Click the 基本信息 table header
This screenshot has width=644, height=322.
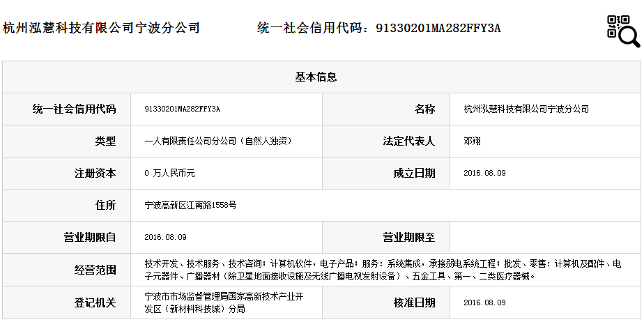[x=316, y=77]
